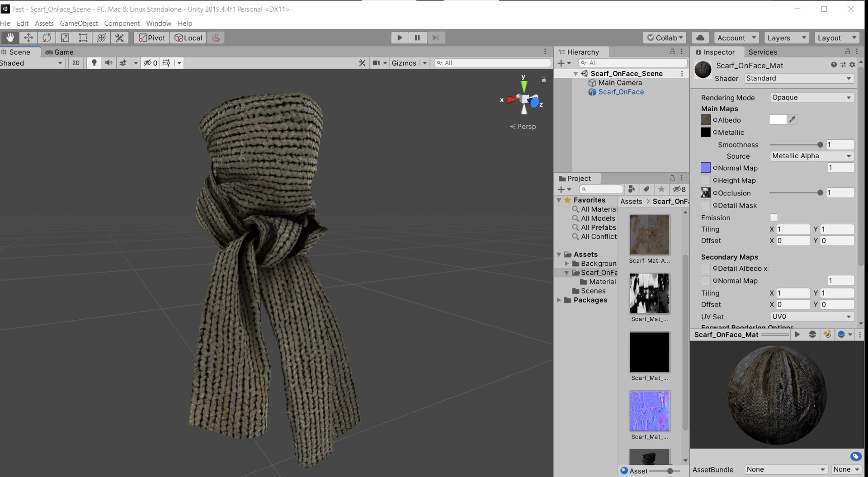The width and height of the screenshot is (868, 477).
Task: Open the Shader dropdown
Action: [x=799, y=78]
